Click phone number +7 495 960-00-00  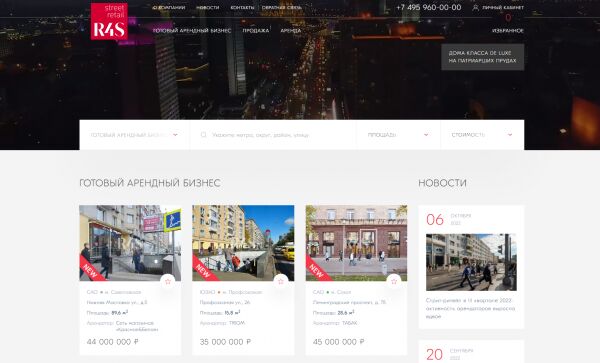pos(429,7)
